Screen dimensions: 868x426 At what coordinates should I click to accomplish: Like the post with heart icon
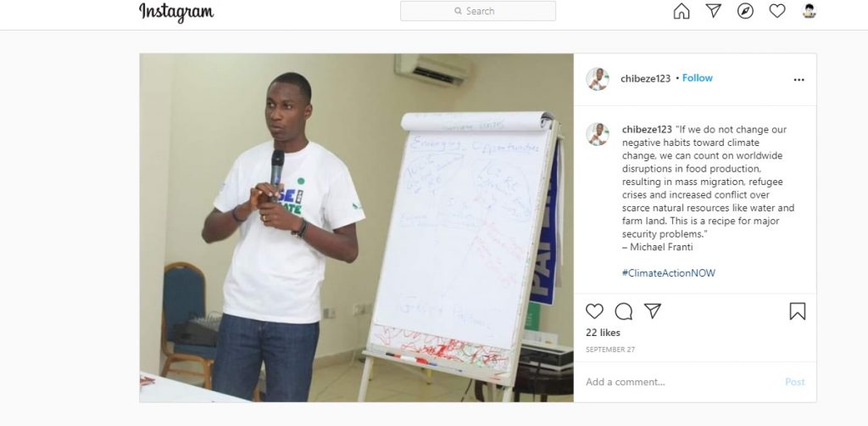[x=594, y=311]
